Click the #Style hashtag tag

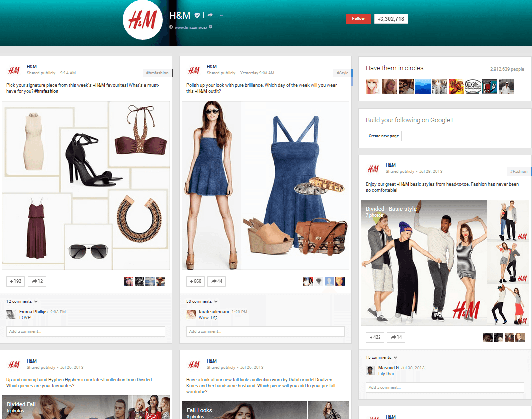[342, 73]
